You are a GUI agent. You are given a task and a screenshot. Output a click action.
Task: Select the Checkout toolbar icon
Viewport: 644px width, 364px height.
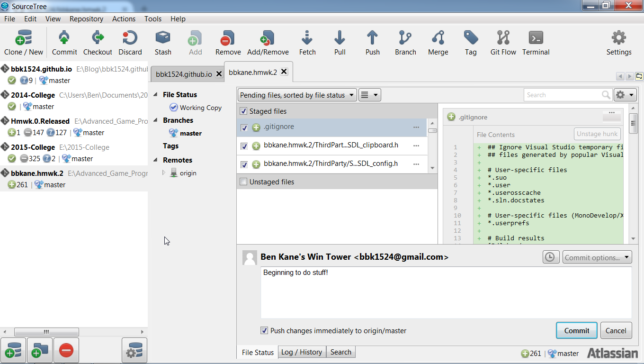click(98, 43)
